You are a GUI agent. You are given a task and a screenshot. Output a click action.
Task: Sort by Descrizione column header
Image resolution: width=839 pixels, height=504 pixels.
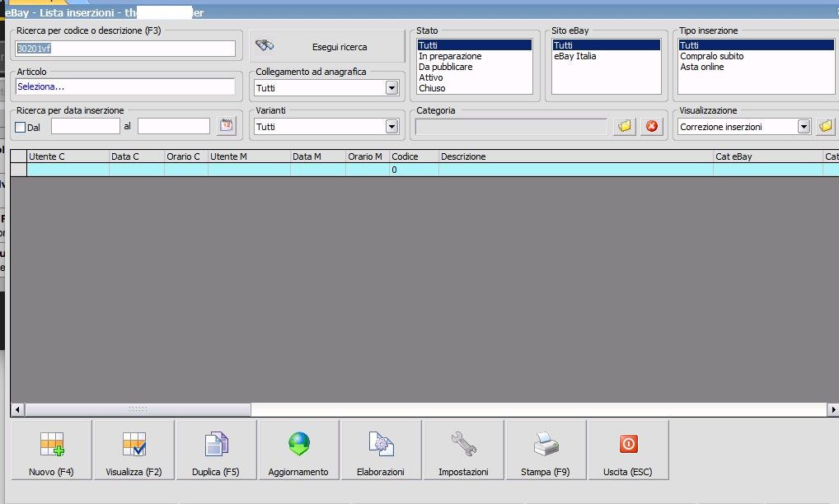click(576, 156)
